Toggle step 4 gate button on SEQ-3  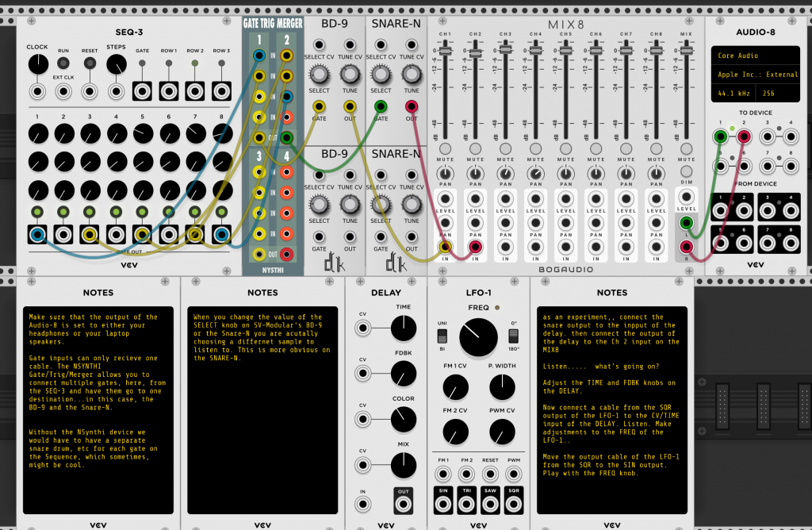pyautogui.click(x=116, y=212)
